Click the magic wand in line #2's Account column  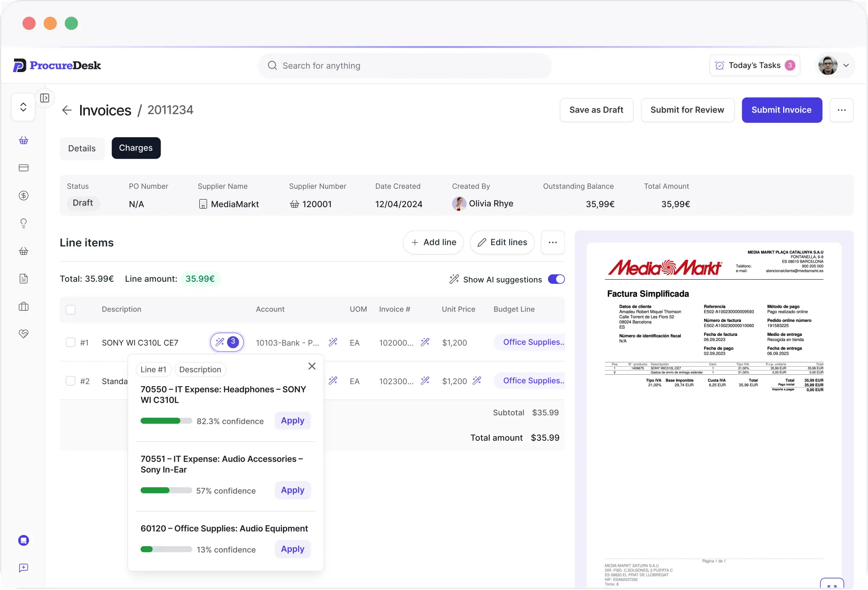[x=333, y=380]
